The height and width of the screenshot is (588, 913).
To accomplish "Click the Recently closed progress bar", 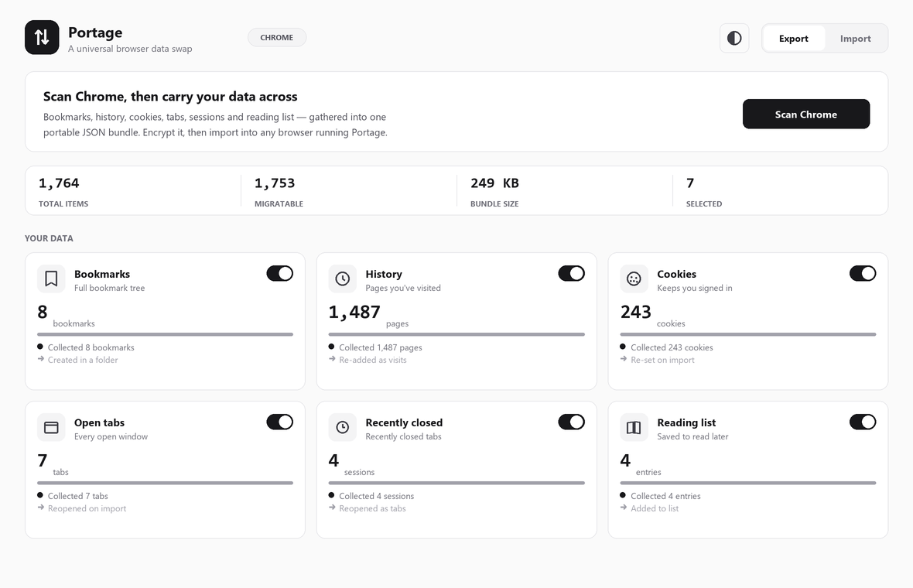I will click(x=456, y=483).
